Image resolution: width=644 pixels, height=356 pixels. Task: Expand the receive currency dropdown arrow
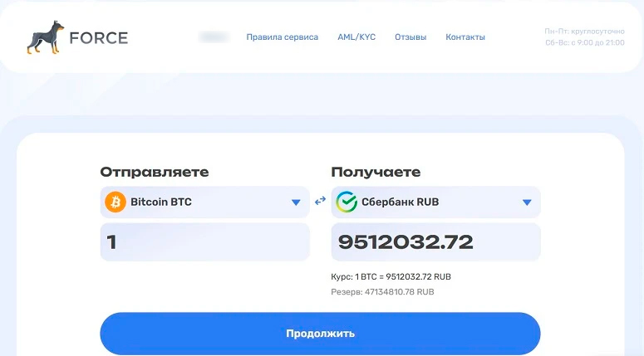click(x=527, y=202)
